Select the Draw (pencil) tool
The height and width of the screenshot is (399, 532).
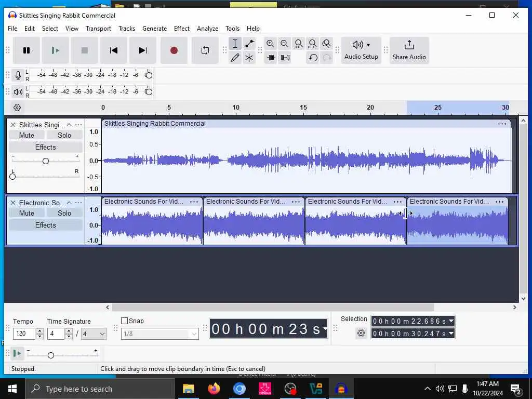(235, 58)
